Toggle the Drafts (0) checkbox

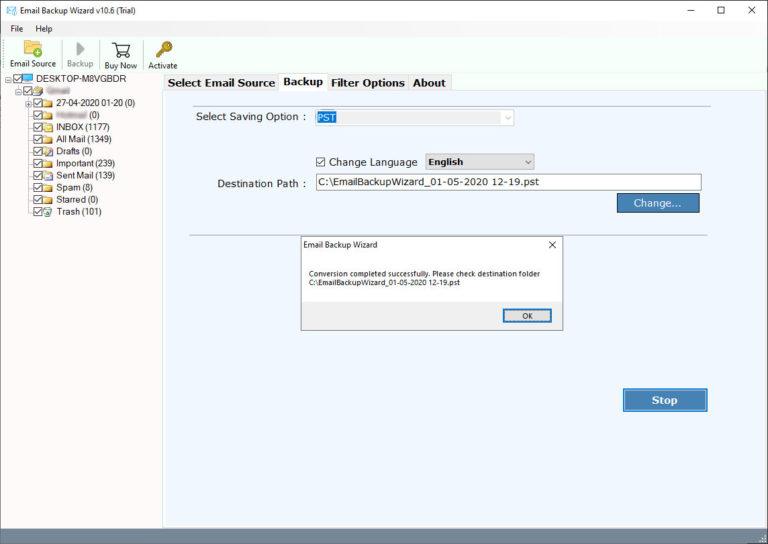click(x=38, y=151)
